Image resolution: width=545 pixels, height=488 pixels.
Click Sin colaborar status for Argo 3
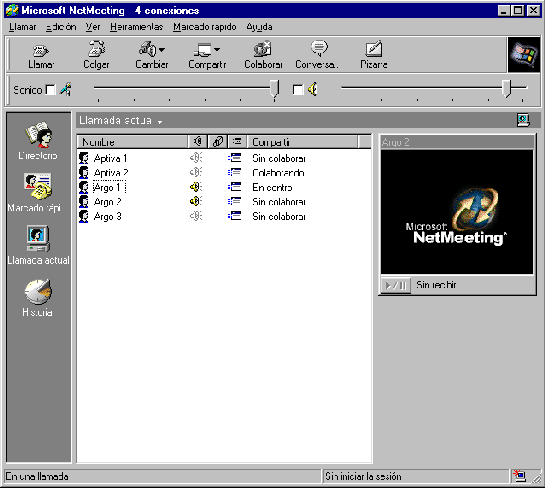[279, 217]
